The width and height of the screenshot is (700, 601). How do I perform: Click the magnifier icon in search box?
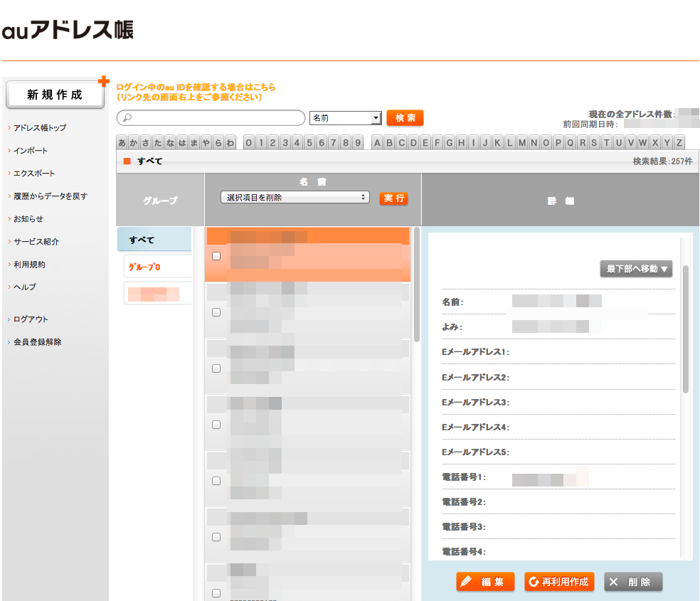tap(127, 118)
